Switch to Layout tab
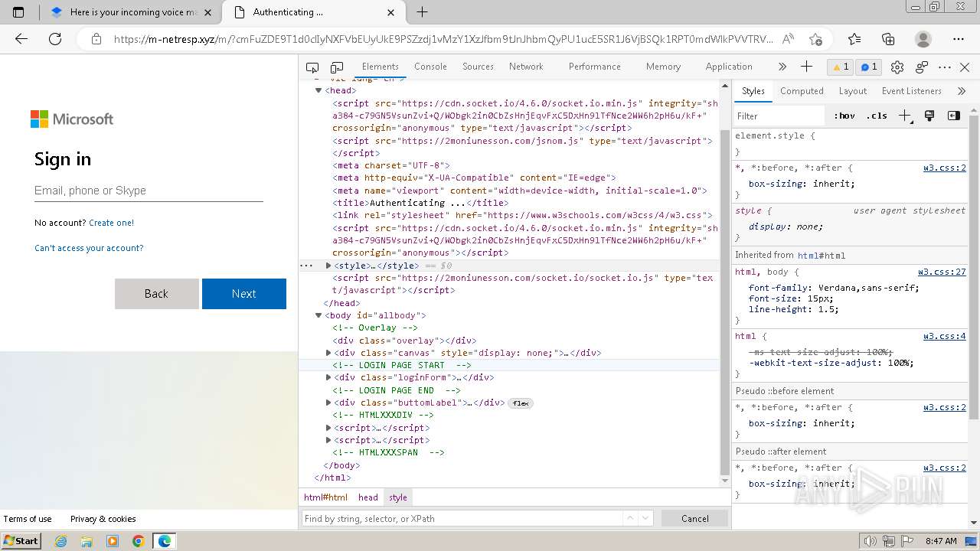Image resolution: width=980 pixels, height=551 pixels. [x=852, y=91]
